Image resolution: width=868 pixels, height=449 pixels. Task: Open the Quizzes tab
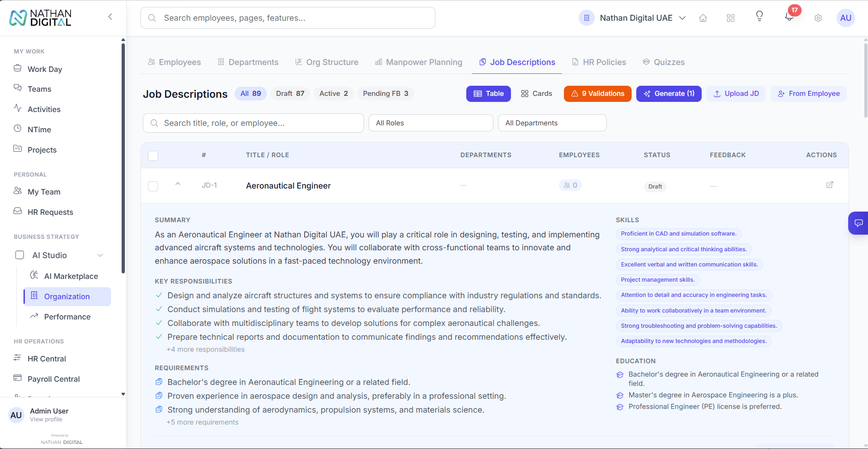click(x=663, y=62)
